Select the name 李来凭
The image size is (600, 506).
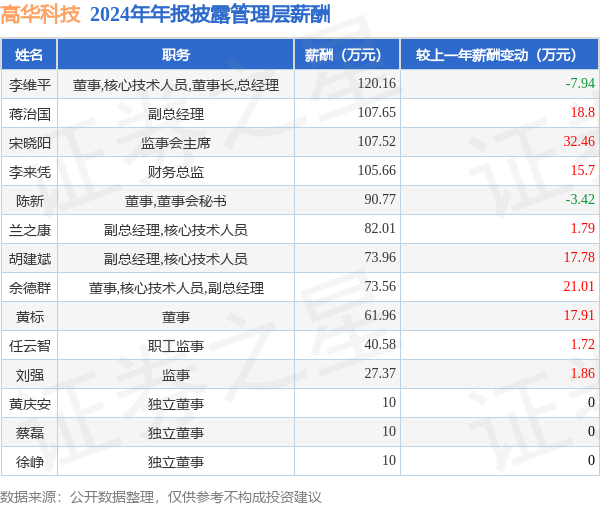[x=30, y=171]
